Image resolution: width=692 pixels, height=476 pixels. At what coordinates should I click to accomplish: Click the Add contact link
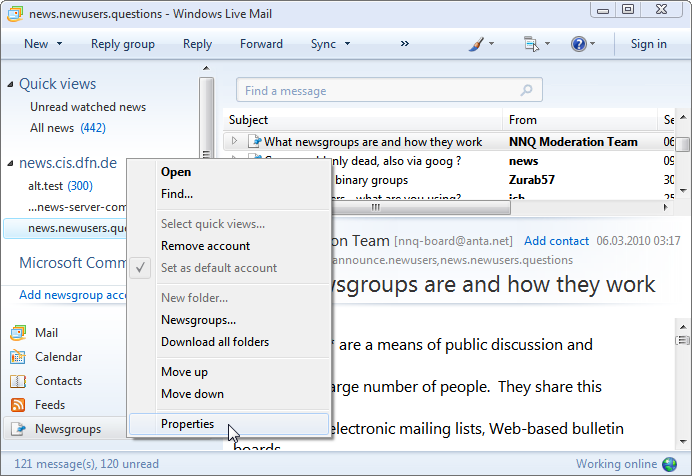pyautogui.click(x=556, y=241)
